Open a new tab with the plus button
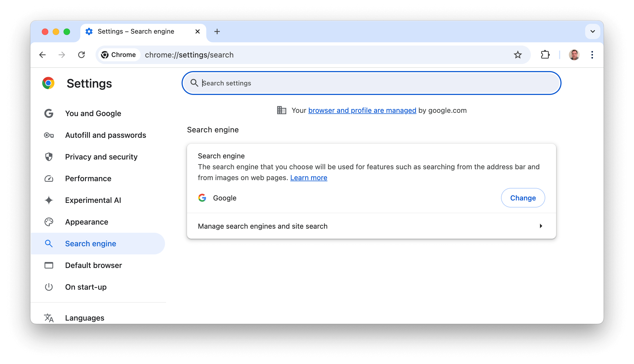Viewport: 634px width, 364px height. (217, 31)
